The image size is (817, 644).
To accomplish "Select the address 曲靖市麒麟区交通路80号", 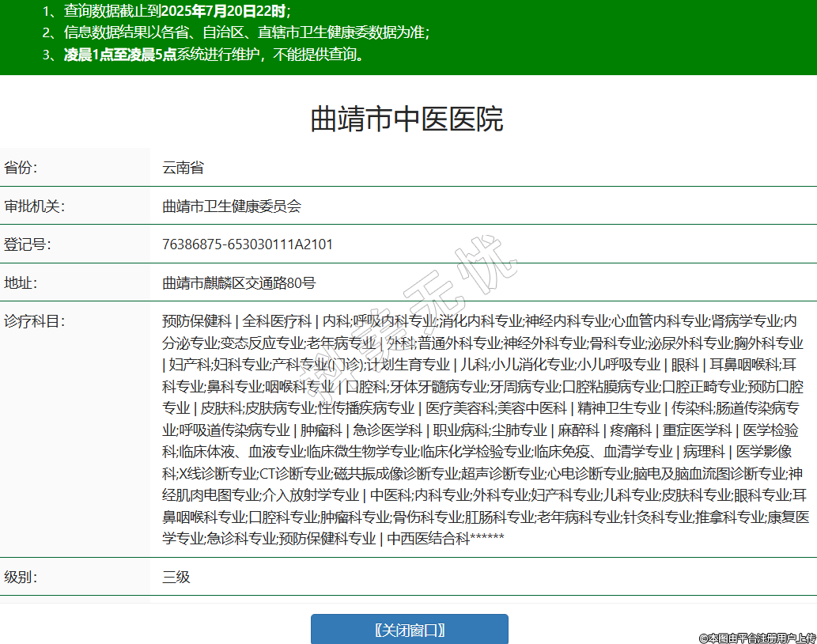I will pos(239,283).
